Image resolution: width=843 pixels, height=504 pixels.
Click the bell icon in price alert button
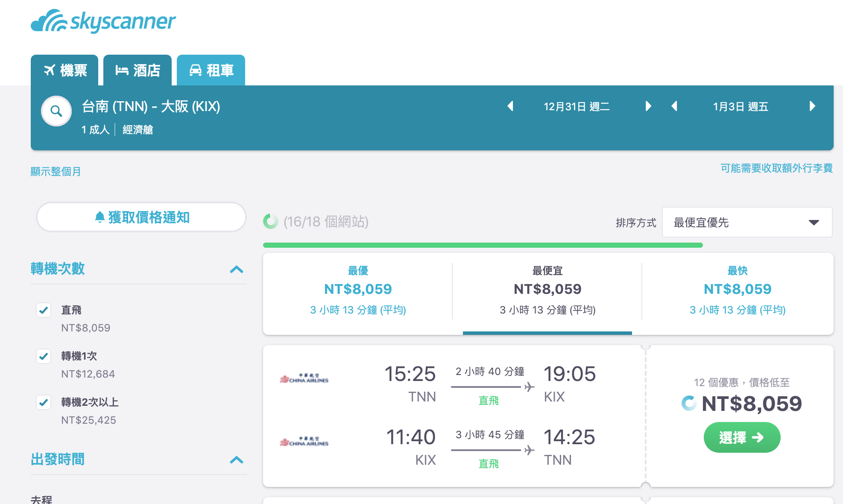point(100,217)
